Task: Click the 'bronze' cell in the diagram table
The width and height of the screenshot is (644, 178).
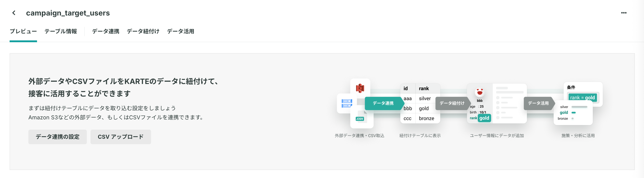Action: [426, 118]
